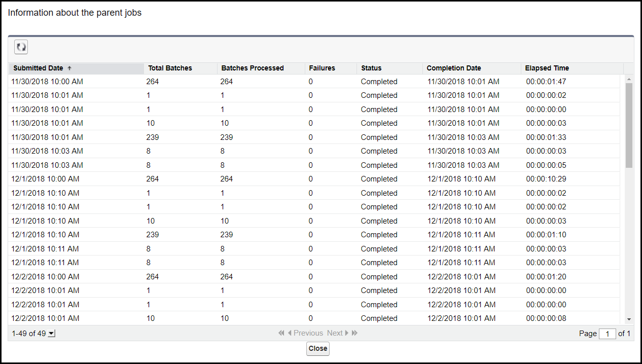Viewport: 642px width, 364px height.
Task: Click the Next page link
Action: [335, 333]
